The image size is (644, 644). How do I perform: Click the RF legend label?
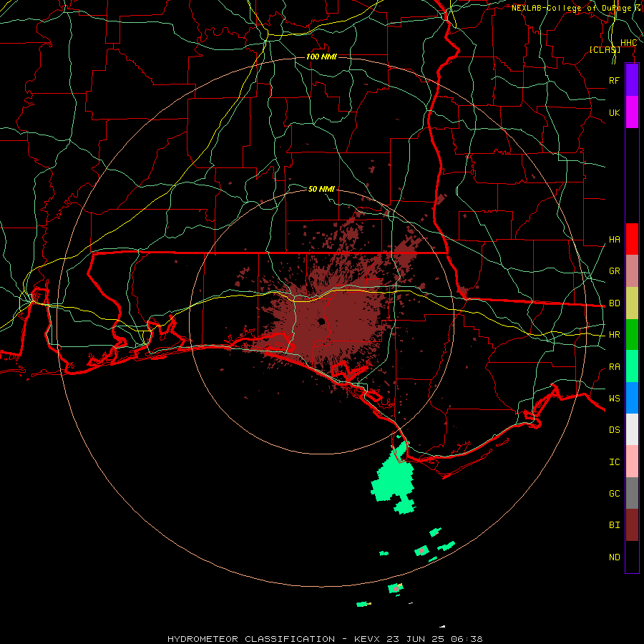[614, 80]
